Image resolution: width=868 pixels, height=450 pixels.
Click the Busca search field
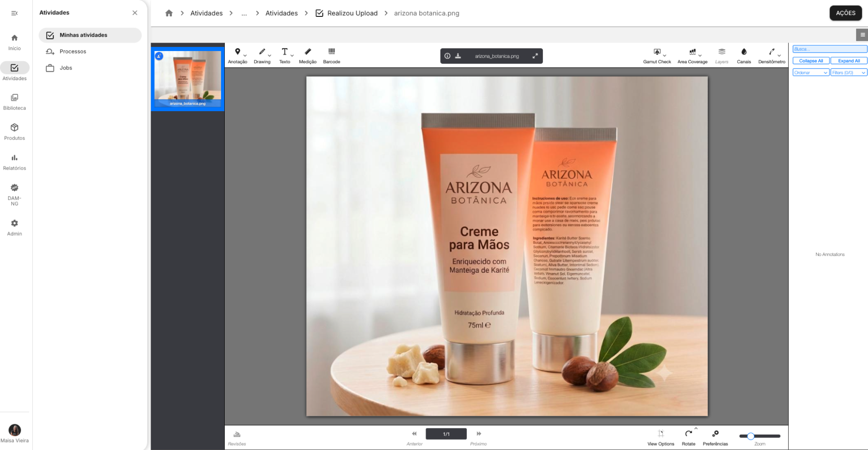point(830,49)
